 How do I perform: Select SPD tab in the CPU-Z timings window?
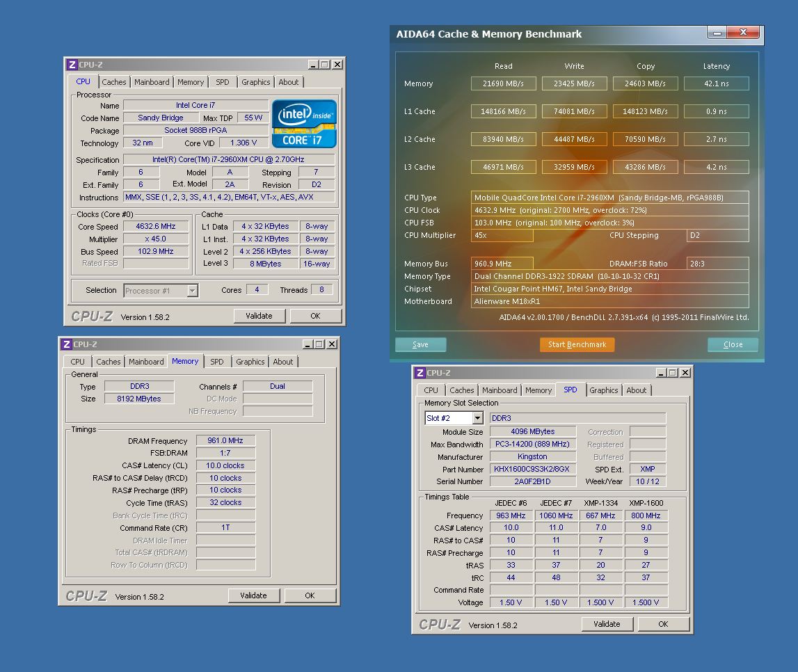pos(217,362)
